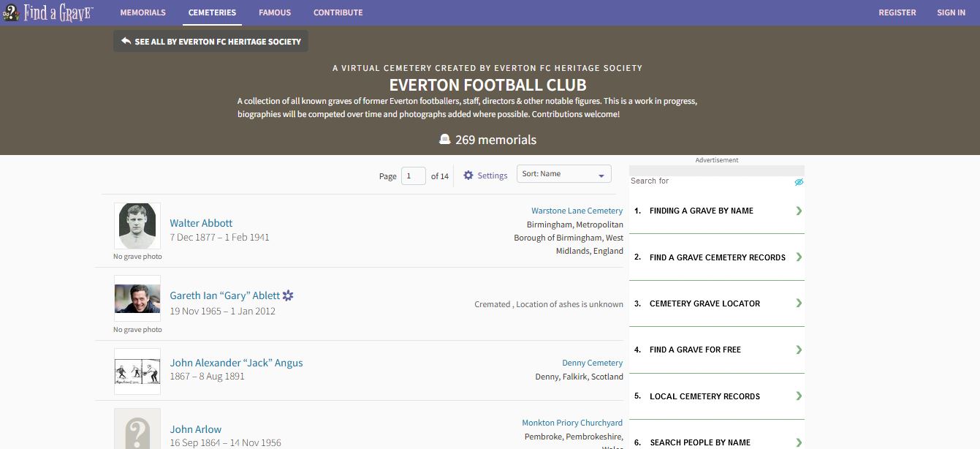Click the arrow beside Cemetery Grave Locator
Viewport: 980px width, 449px height.
799,303
